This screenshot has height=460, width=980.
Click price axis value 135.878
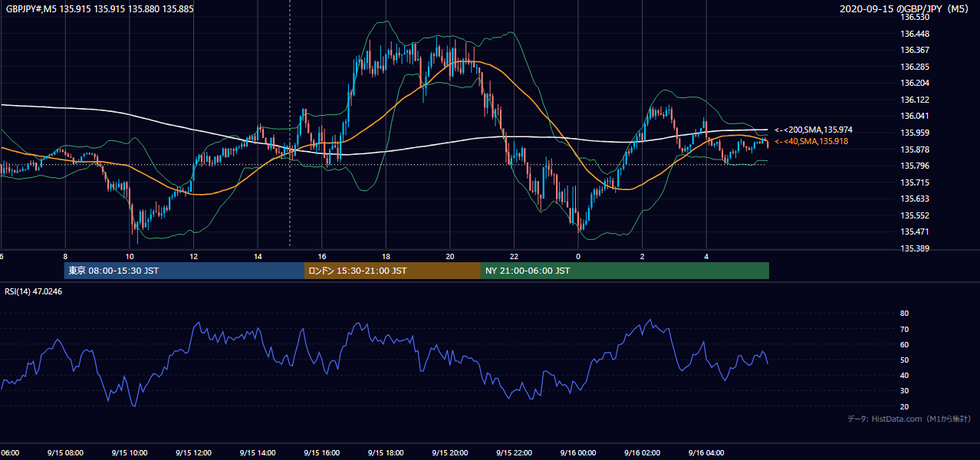914,149
